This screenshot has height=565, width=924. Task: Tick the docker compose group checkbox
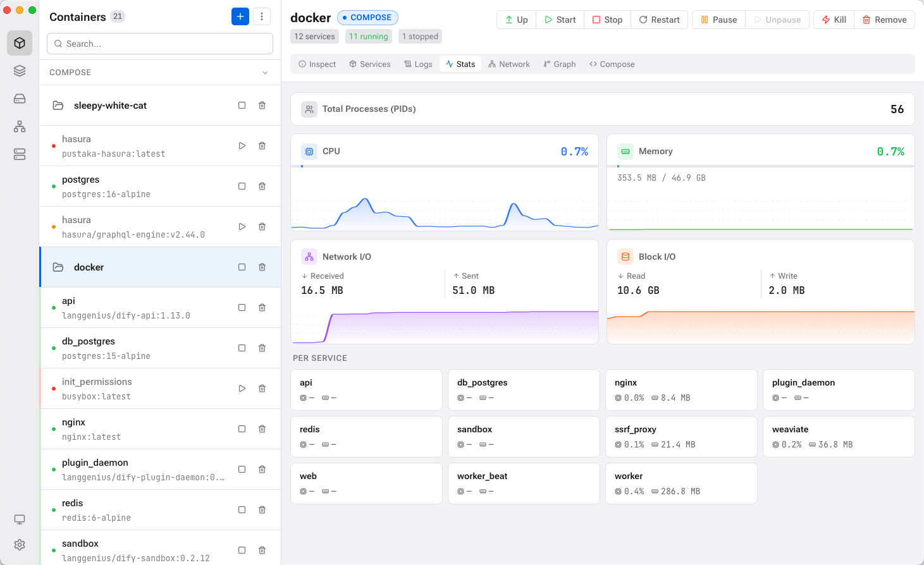tap(242, 267)
